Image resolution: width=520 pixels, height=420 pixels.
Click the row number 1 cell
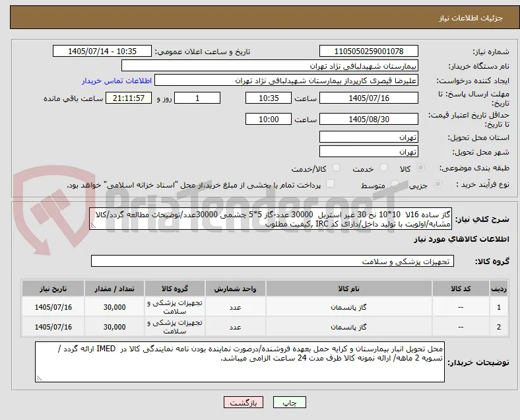(498, 307)
